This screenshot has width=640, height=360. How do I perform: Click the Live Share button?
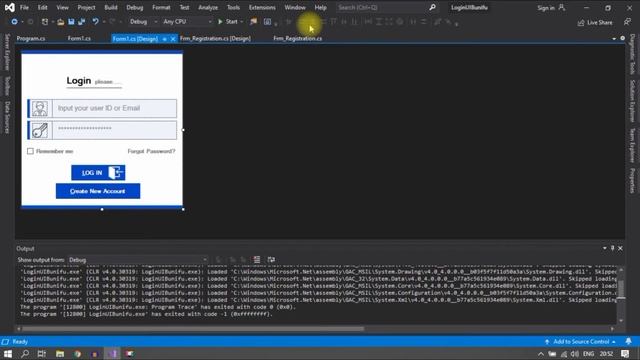[595, 22]
